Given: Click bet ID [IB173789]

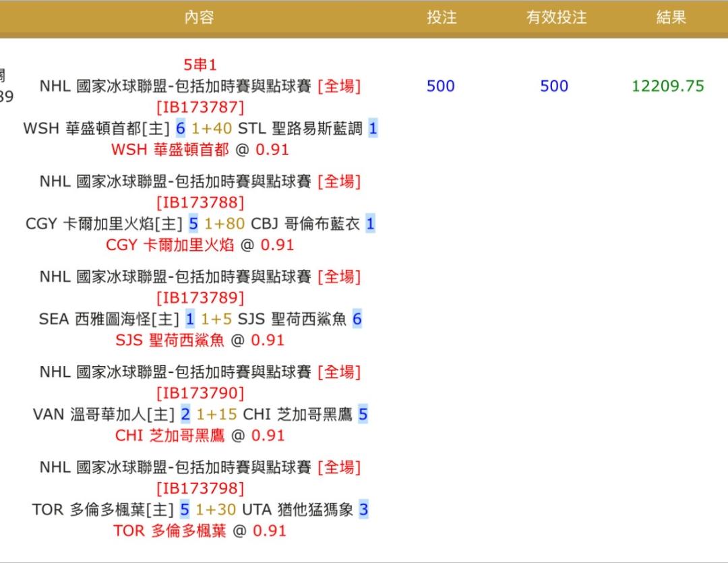Looking at the screenshot, I should tap(200, 298).
